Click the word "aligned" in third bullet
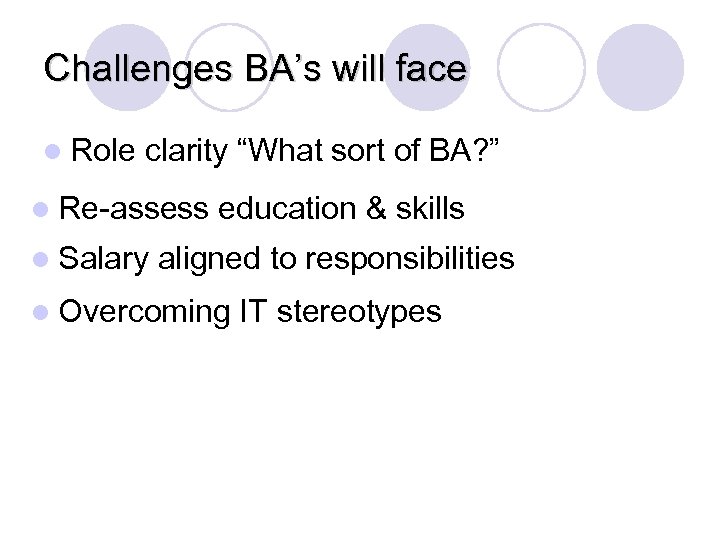 208,260
